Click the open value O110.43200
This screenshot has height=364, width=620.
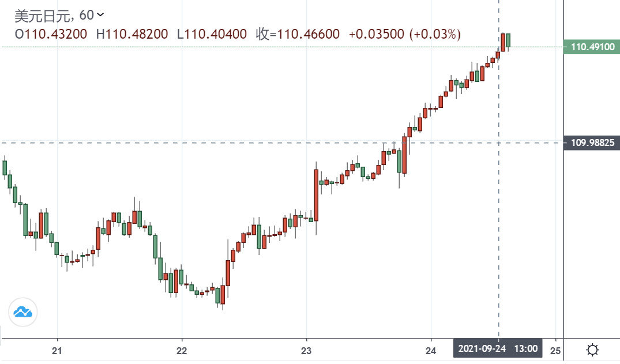pyautogui.click(x=51, y=34)
